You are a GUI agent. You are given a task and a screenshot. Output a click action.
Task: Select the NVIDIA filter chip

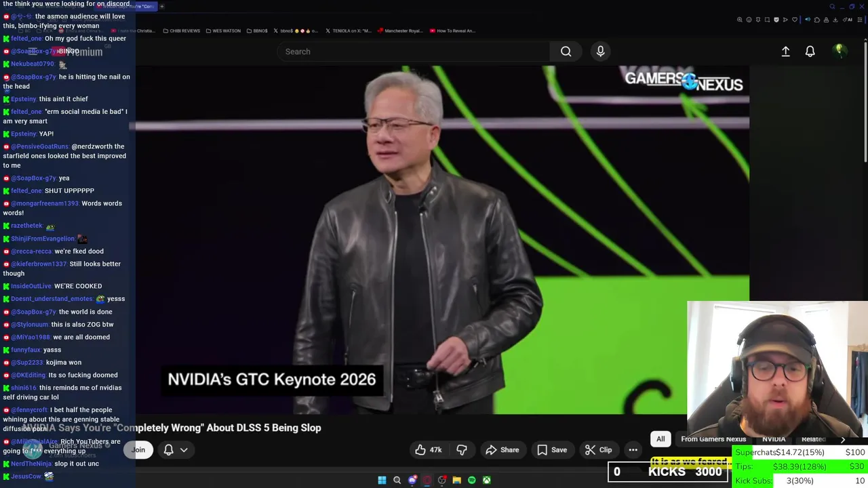[774, 439]
